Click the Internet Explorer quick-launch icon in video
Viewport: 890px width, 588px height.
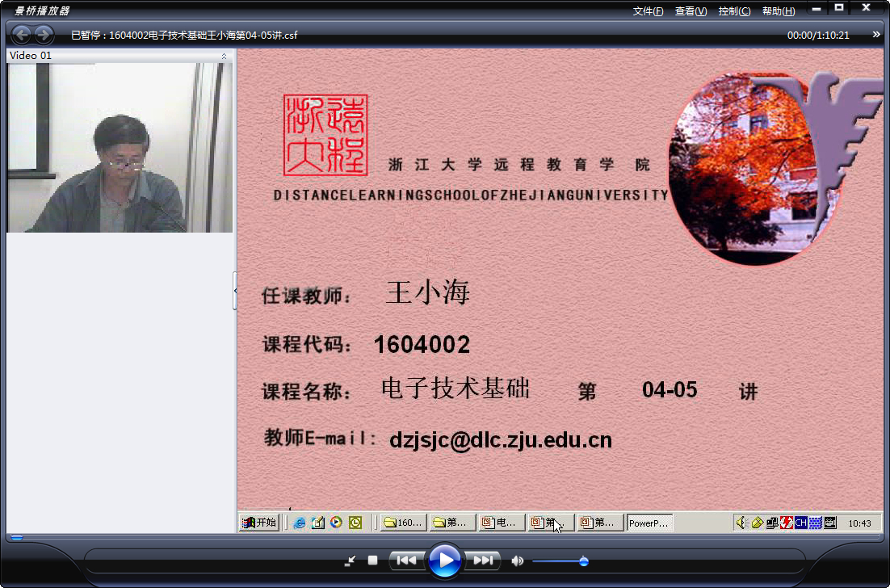[299, 523]
